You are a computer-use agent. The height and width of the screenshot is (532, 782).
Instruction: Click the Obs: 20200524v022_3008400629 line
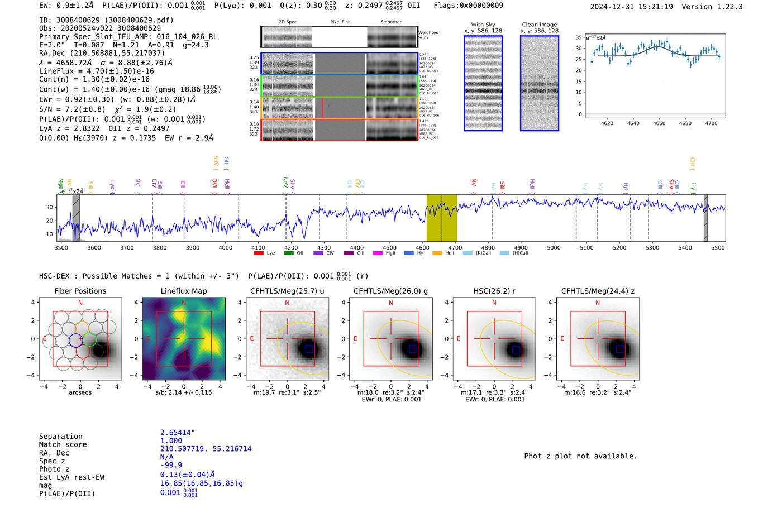[100, 28]
